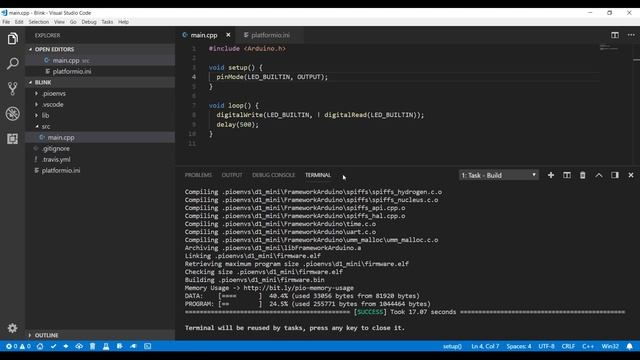Click the PlatformIO Build checkmark icon

[53, 346]
